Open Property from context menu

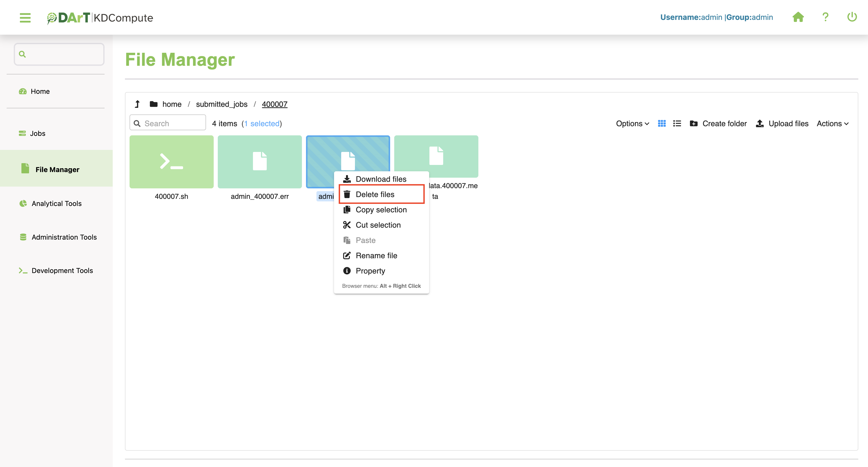(x=370, y=271)
